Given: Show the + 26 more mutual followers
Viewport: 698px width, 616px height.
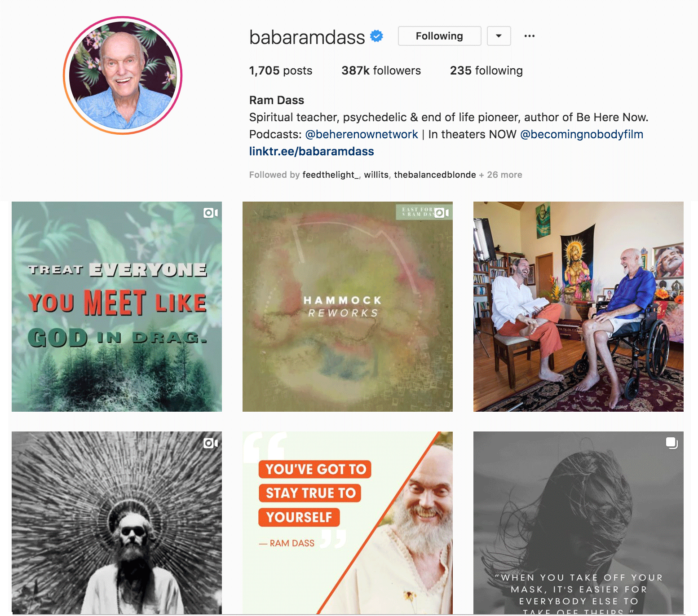Looking at the screenshot, I should (501, 175).
